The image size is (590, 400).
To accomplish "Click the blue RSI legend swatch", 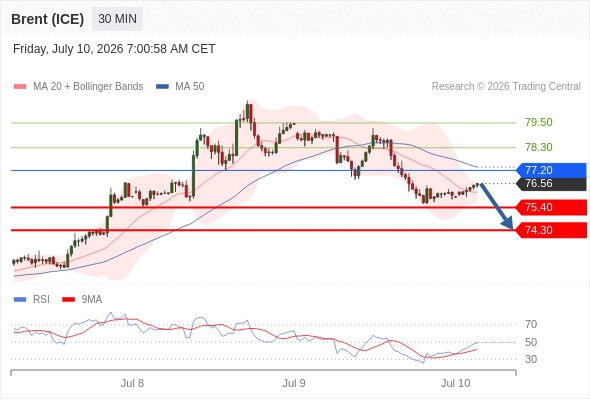I will pyautogui.click(x=20, y=300).
